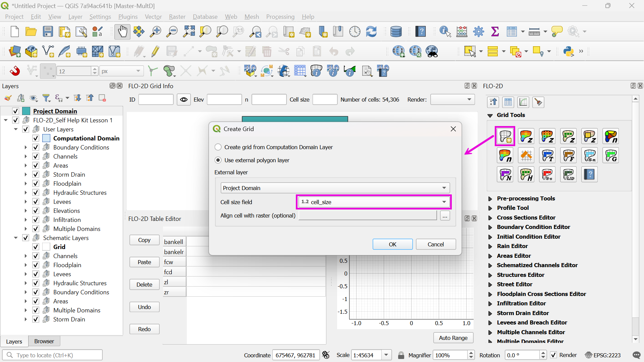
Task: Switch to the Browser tab
Action: coord(44,341)
